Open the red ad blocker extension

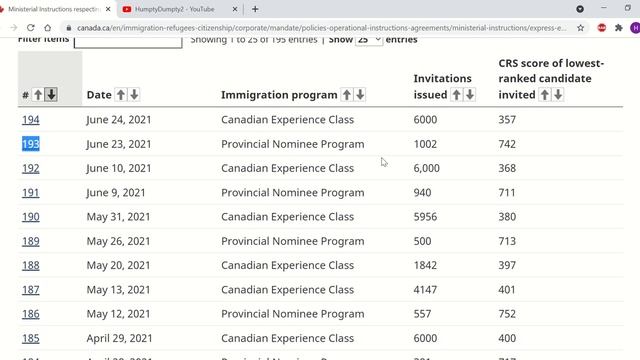[x=602, y=28]
